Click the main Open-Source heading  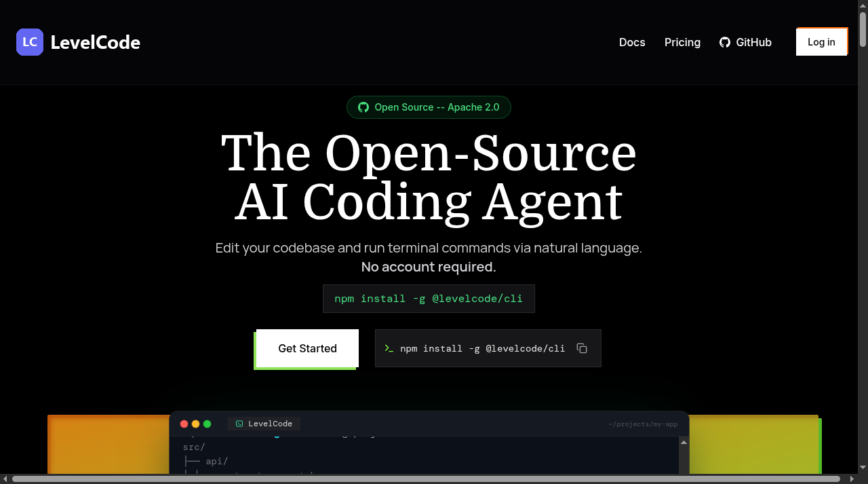429,178
